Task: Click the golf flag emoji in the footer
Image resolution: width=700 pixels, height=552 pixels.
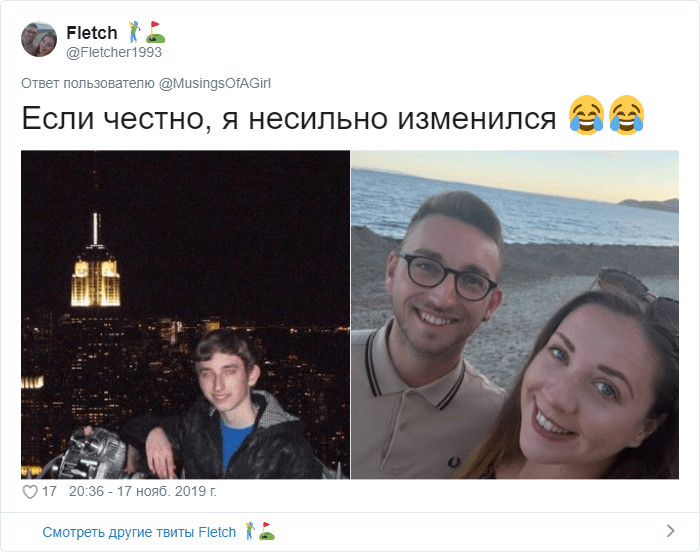Action: [x=267, y=531]
